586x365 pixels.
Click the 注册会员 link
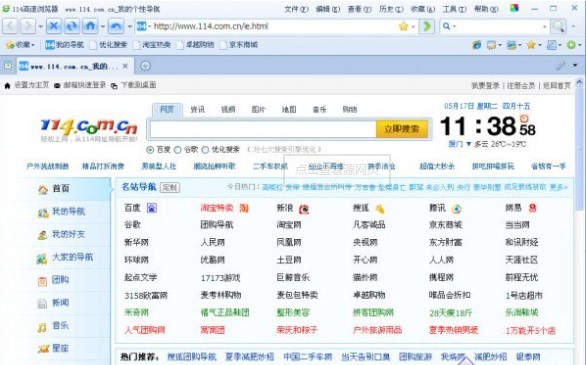521,86
